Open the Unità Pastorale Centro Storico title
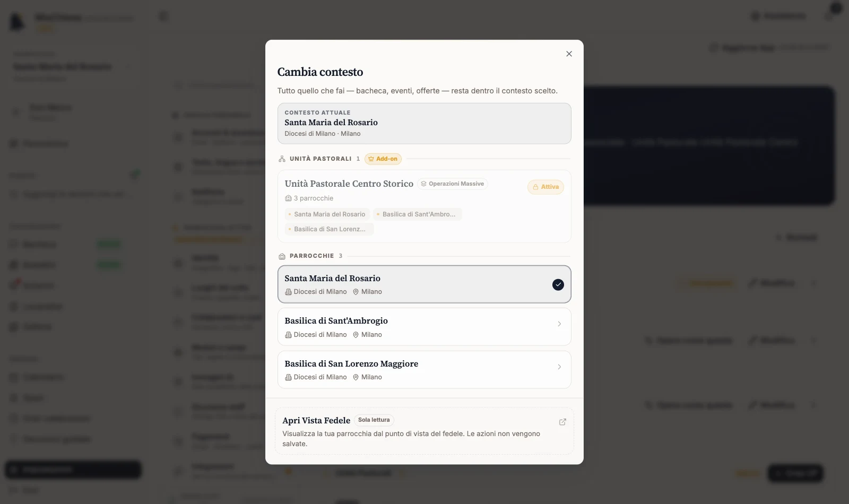The width and height of the screenshot is (849, 504). [x=349, y=184]
